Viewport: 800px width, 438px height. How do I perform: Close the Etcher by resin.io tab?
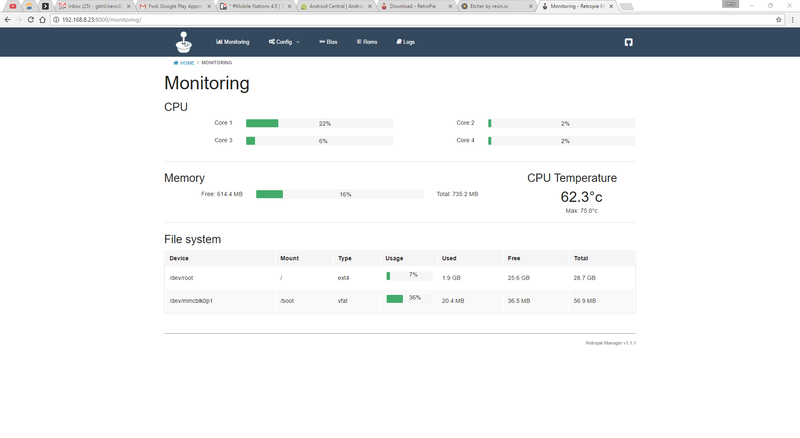point(531,6)
